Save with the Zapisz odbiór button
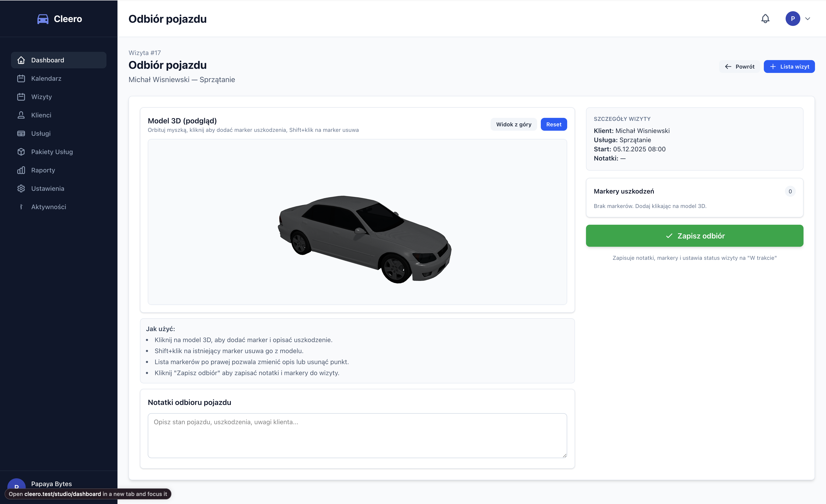 click(694, 236)
